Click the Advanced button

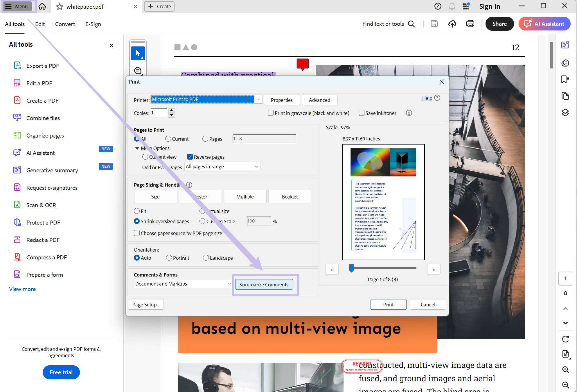pyautogui.click(x=319, y=100)
